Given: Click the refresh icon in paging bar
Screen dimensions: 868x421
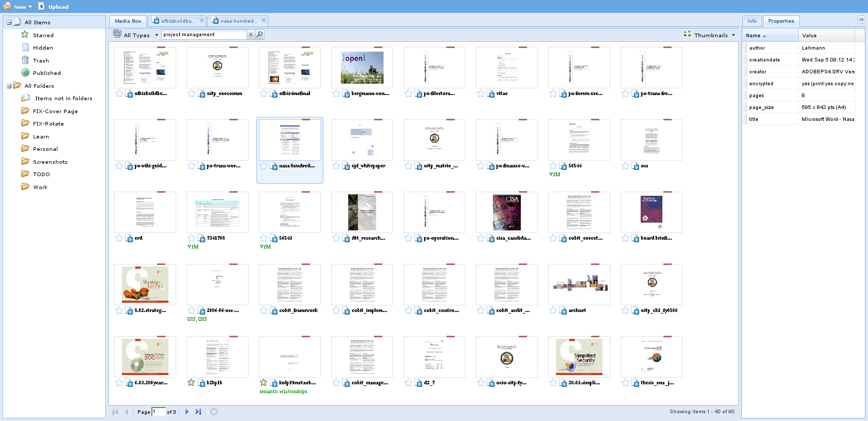Looking at the screenshot, I should (214, 412).
